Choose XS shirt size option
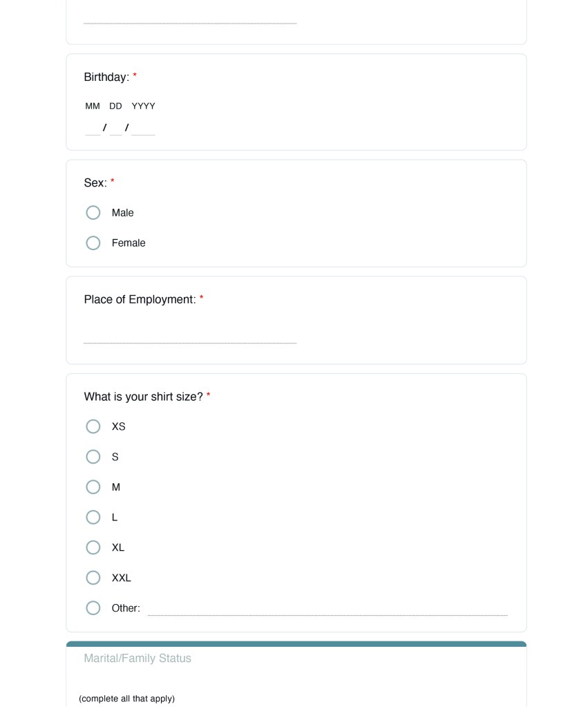 tap(93, 426)
